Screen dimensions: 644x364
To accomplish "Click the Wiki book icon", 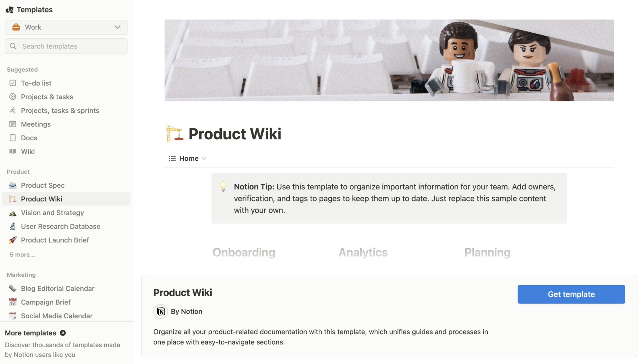I will [12, 151].
